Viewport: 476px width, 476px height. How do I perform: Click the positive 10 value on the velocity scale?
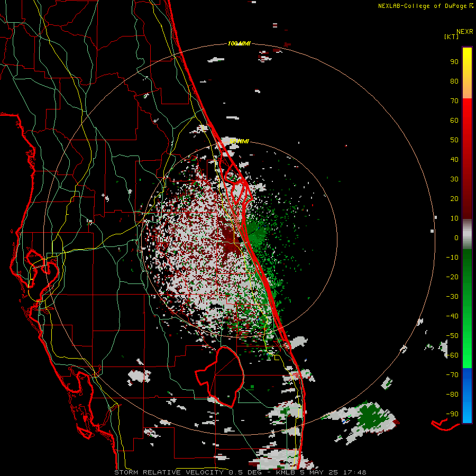click(x=454, y=218)
